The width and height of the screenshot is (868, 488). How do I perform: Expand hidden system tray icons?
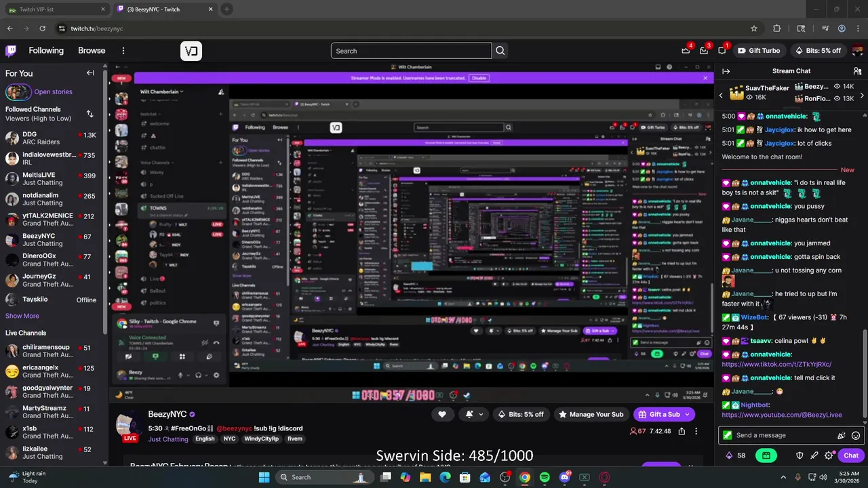pyautogui.click(x=783, y=477)
